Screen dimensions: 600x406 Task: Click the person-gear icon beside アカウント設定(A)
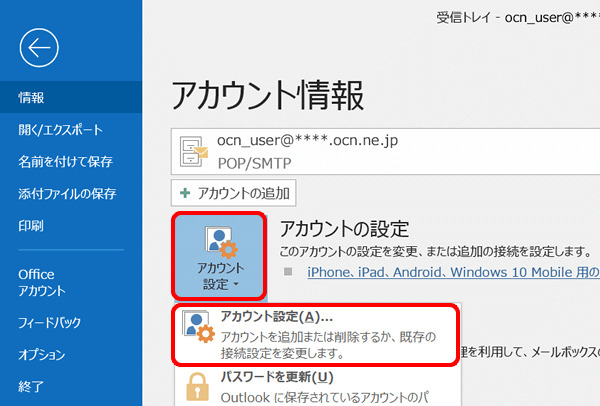click(198, 326)
